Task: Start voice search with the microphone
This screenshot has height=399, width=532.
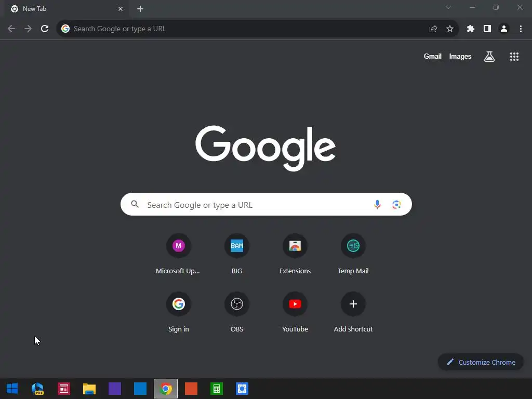Action: pos(377,204)
